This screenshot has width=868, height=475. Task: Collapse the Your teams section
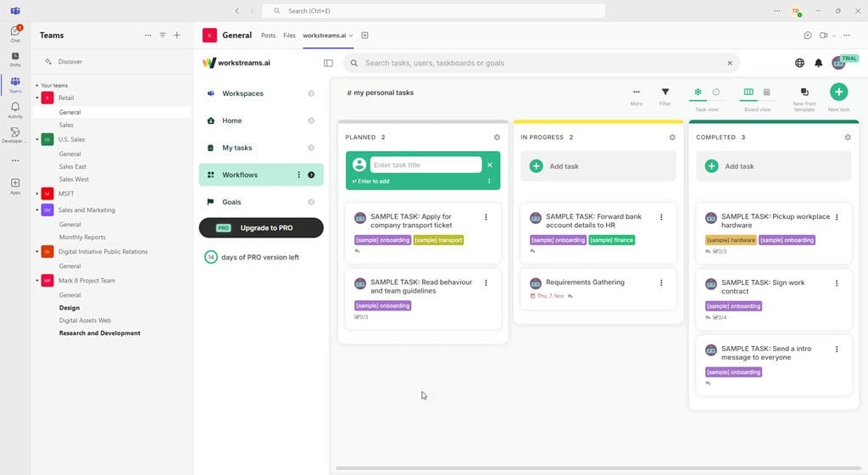click(37, 86)
